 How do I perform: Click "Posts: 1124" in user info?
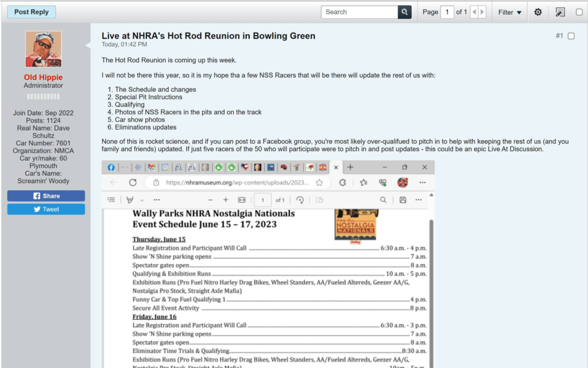(43, 121)
